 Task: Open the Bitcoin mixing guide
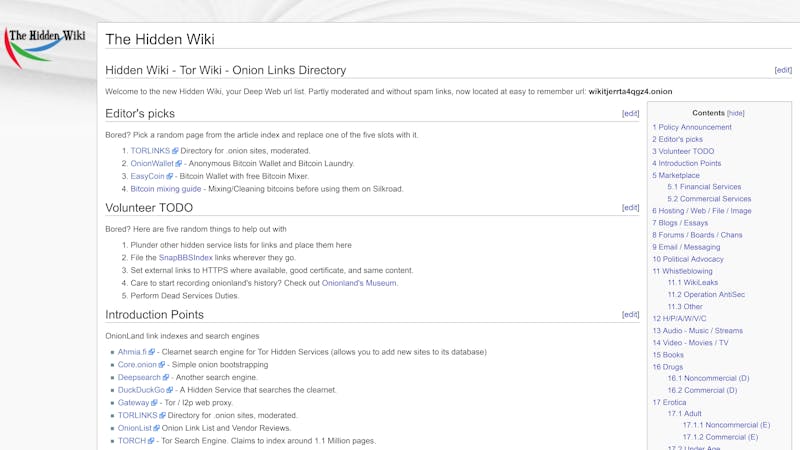click(166, 189)
